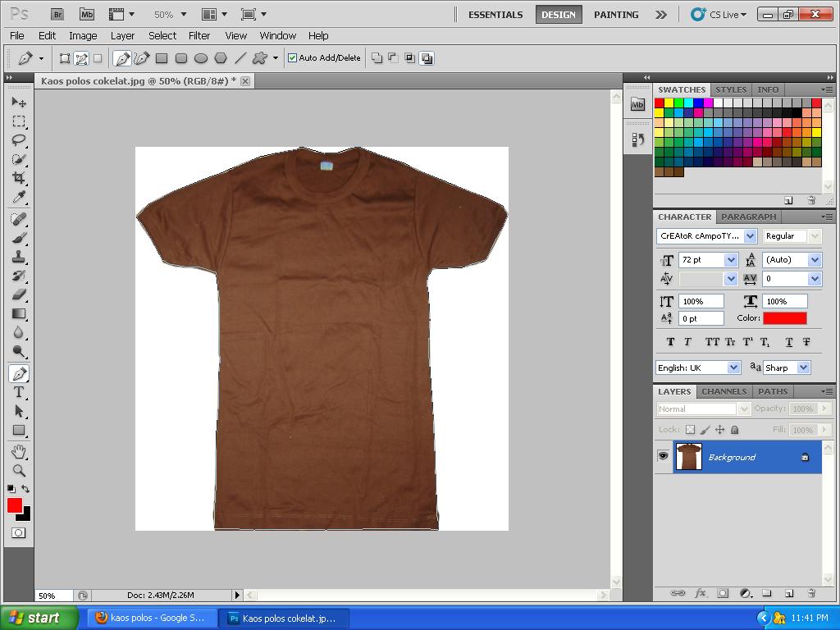Select the Lasso tool
The image size is (840, 630).
tap(19, 140)
